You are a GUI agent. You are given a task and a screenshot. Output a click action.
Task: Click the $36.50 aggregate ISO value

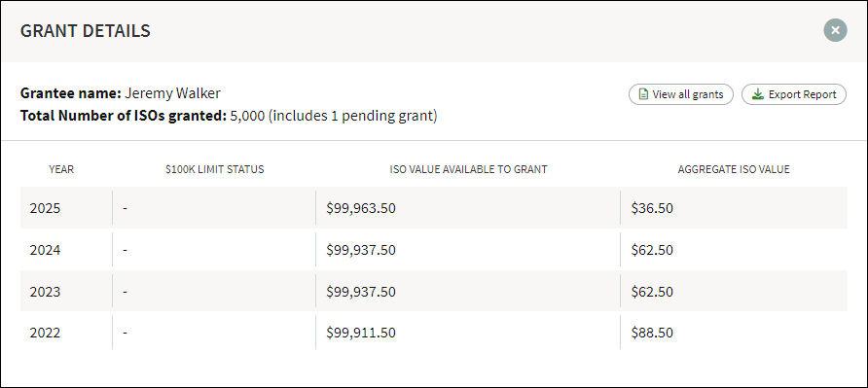pyautogui.click(x=652, y=208)
